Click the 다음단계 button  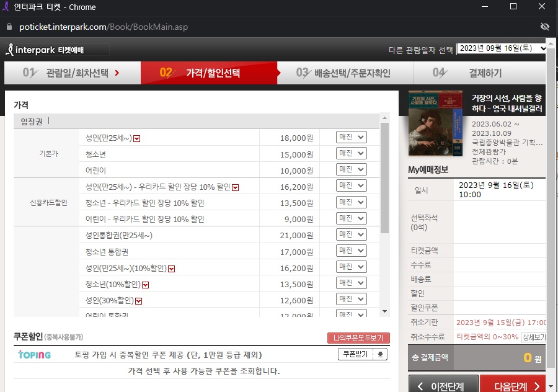(513, 385)
